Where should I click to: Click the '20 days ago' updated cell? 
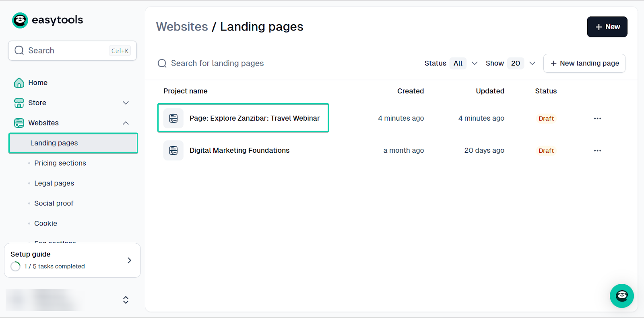click(x=484, y=150)
